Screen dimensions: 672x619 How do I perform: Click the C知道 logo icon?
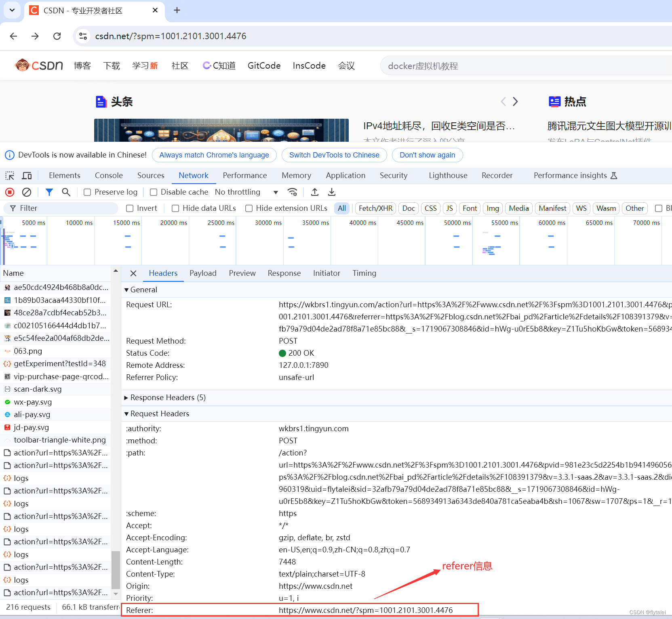tap(206, 65)
